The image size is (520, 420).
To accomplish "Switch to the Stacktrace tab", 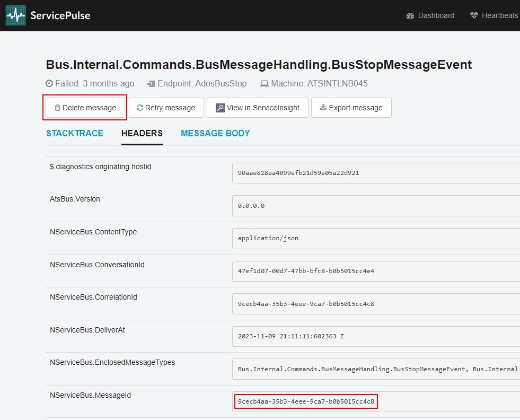I will coord(75,133).
